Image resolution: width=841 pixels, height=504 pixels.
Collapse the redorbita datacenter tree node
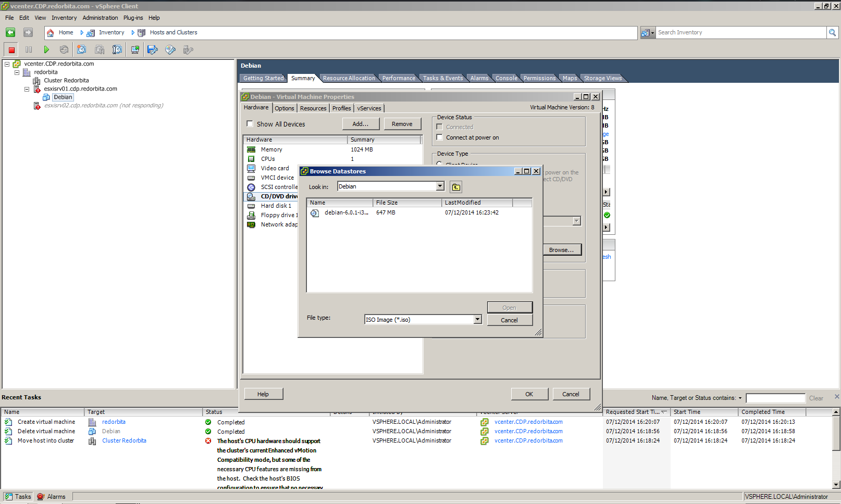click(17, 72)
